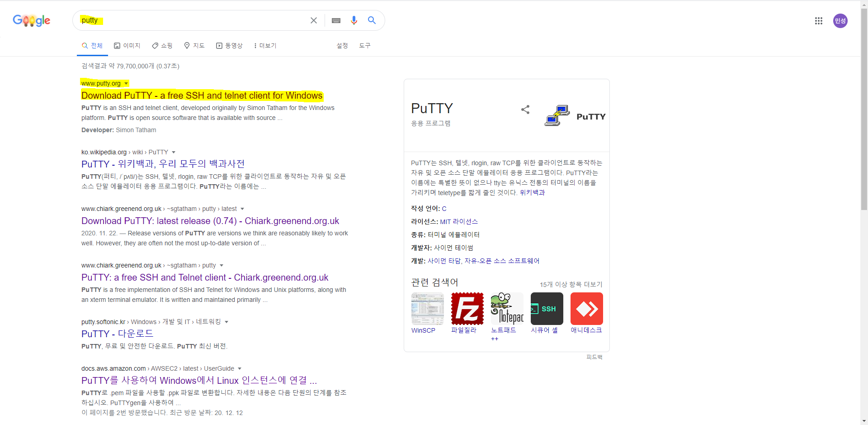Open the Google account avatar 민성
This screenshot has width=868, height=425.
pyautogui.click(x=840, y=21)
